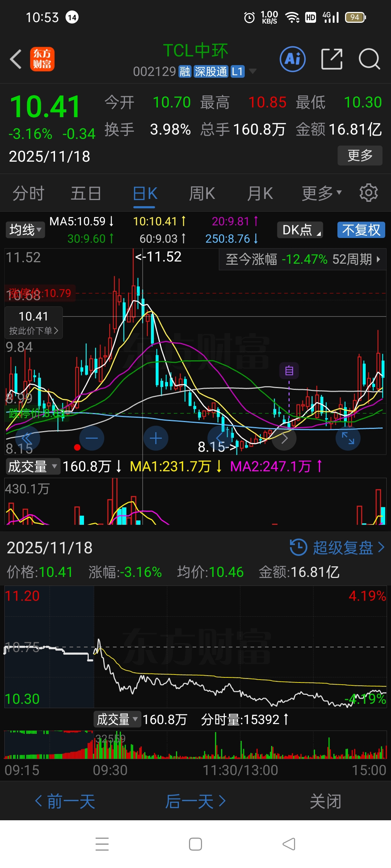Tap 均价:10.46 value
The image size is (391, 868).
(x=210, y=572)
